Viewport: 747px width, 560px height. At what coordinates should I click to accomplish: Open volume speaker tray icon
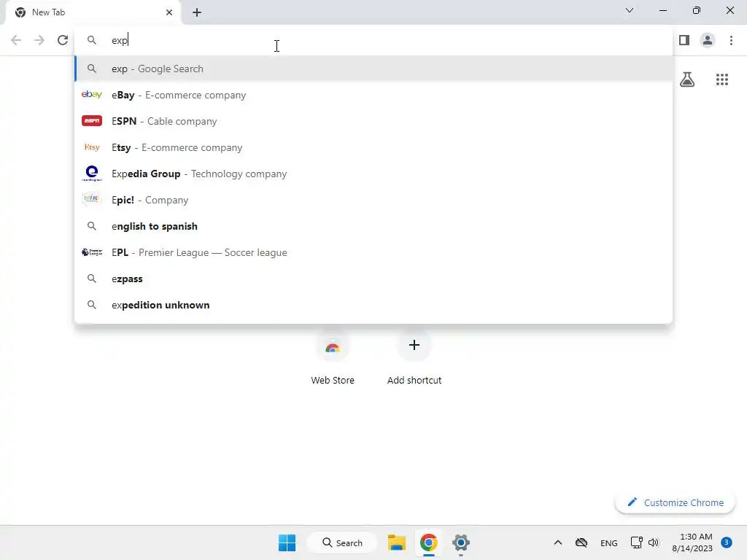click(654, 542)
